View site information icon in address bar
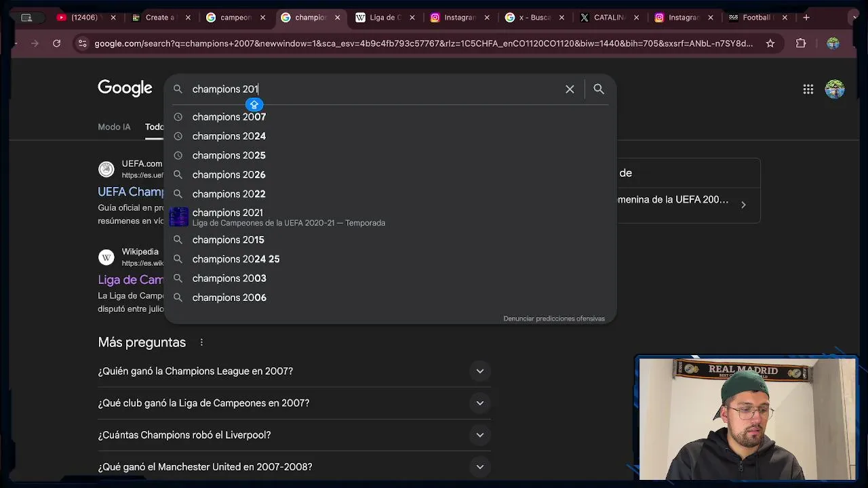The width and height of the screenshot is (868, 488). (82, 43)
